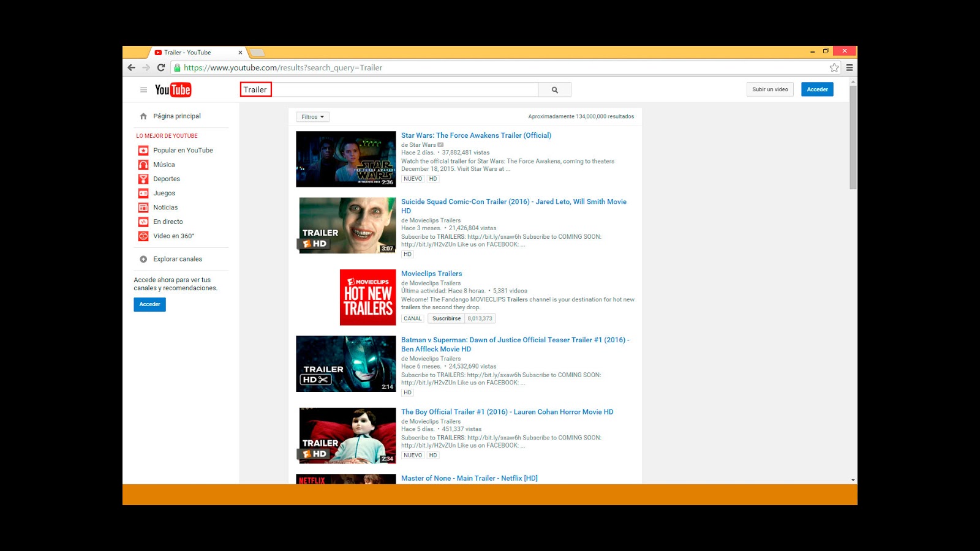Click Suscribirse for Movieclips Trailers channel
Image resolution: width=980 pixels, height=551 pixels.
click(447, 318)
